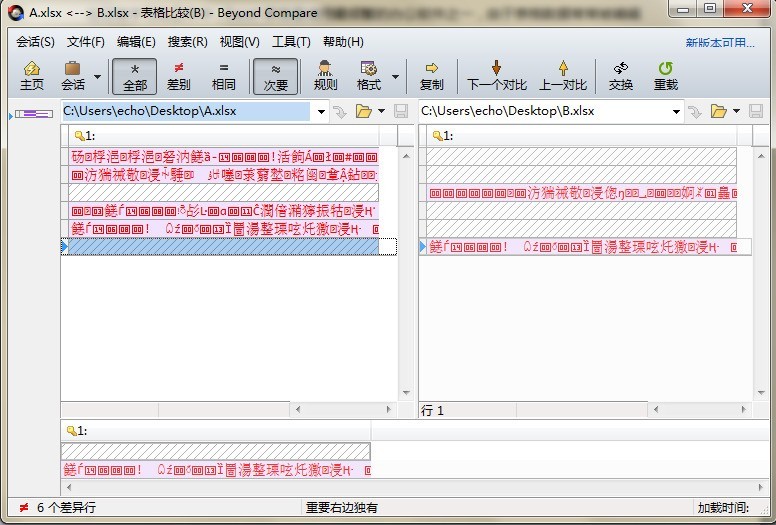The image size is (776, 525).
Task: Click right pane horizontal scroll left arrow
Action: (656, 410)
